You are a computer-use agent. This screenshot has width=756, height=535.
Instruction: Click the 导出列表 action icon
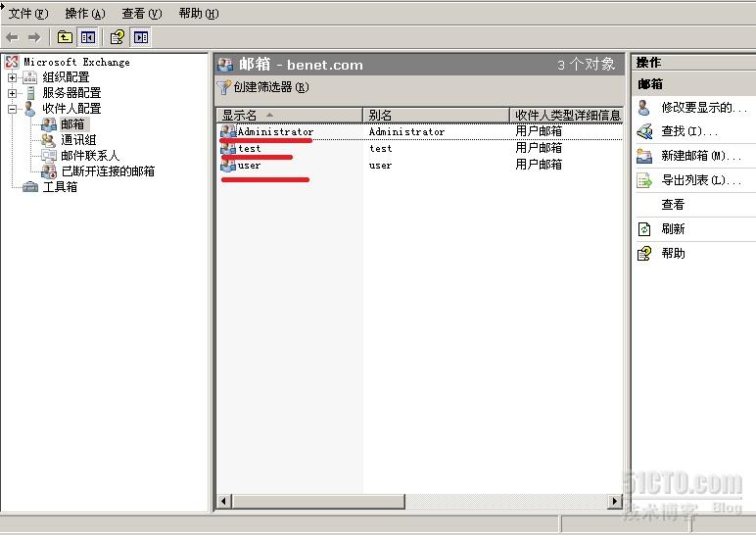(644, 180)
